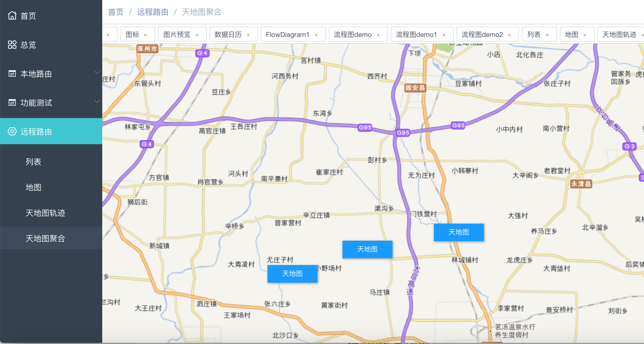Close the FlowDiagram1 tab

click(316, 35)
